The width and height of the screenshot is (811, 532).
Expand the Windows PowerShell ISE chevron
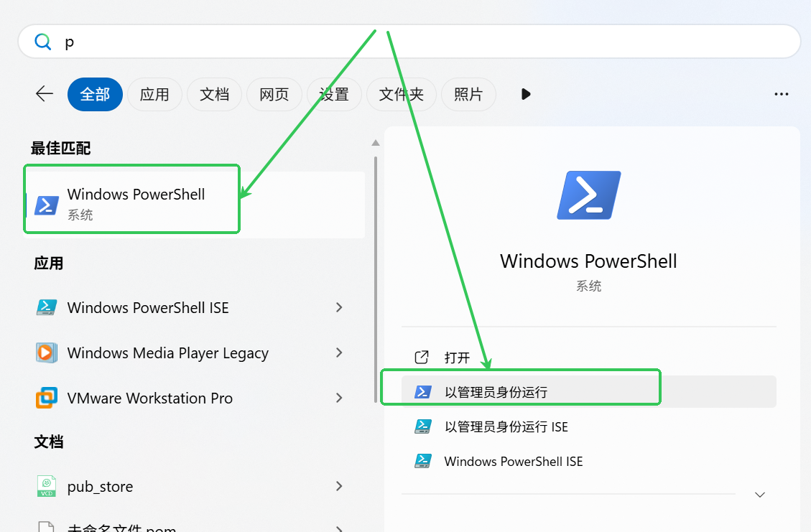point(339,307)
